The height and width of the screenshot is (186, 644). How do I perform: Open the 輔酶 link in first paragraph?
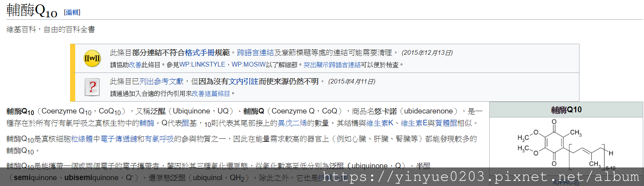click(147, 123)
